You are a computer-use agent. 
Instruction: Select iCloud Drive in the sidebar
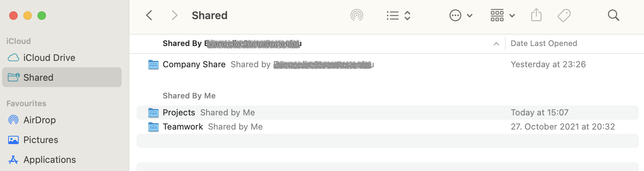point(49,58)
